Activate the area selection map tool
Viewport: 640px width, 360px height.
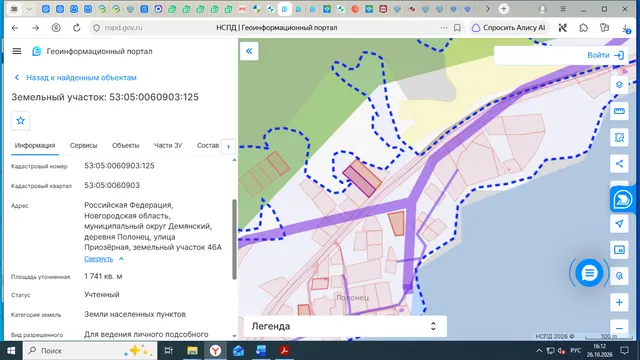[x=619, y=138]
